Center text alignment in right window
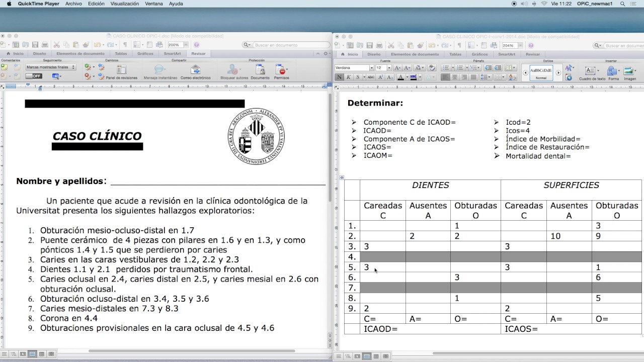The image size is (644, 362). coord(454,77)
